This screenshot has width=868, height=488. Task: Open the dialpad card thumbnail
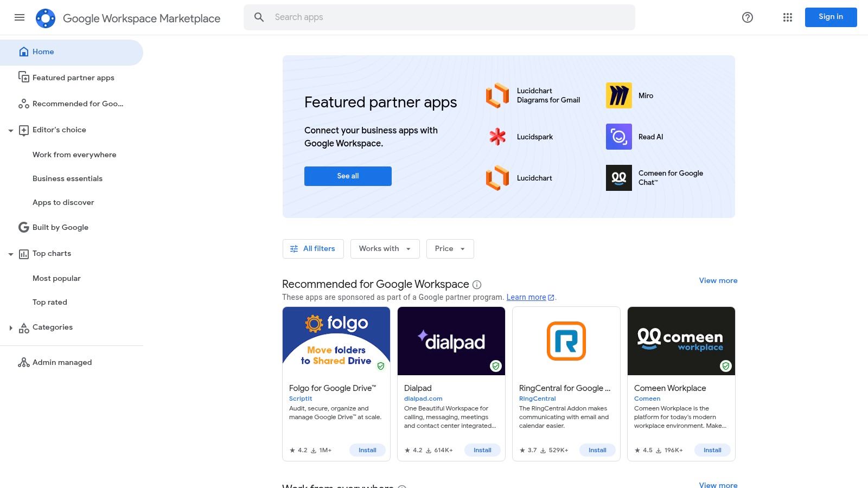451,341
